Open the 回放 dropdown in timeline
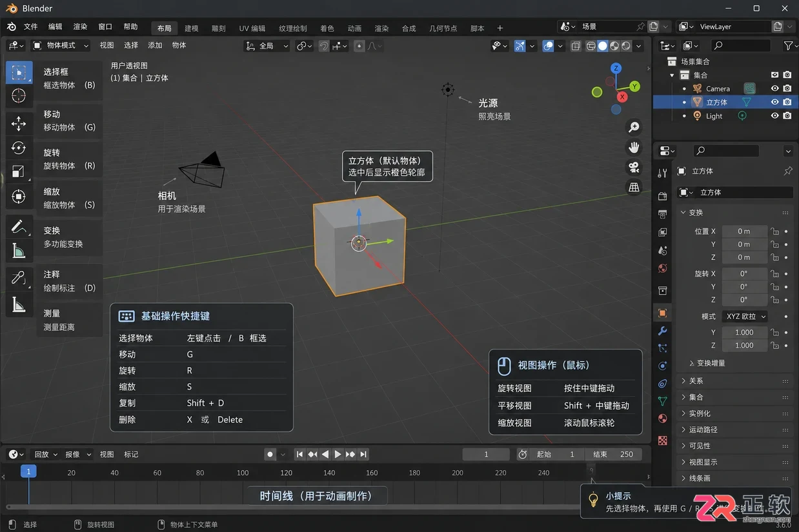This screenshot has width=799, height=532. click(x=45, y=454)
